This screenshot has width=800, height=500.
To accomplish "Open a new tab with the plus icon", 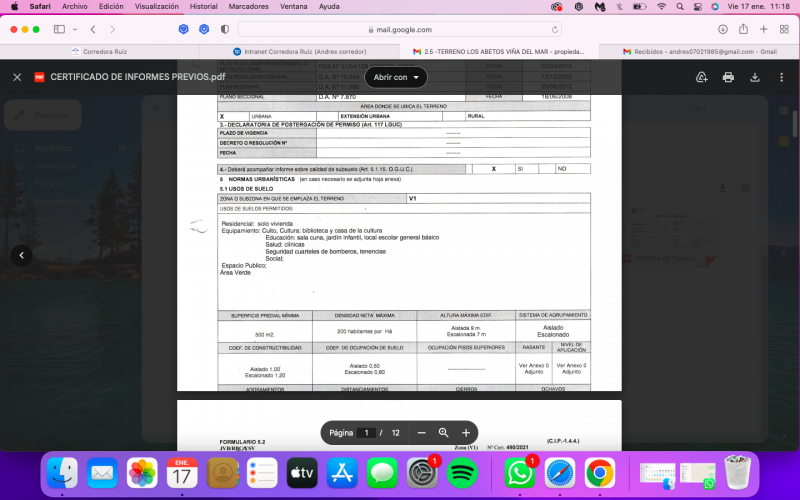I will pos(763,29).
